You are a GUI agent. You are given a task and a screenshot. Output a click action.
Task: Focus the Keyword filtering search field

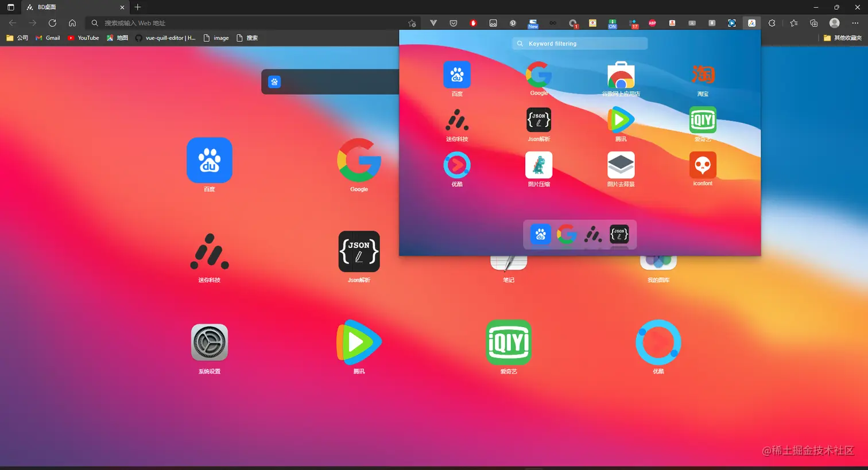(x=580, y=44)
